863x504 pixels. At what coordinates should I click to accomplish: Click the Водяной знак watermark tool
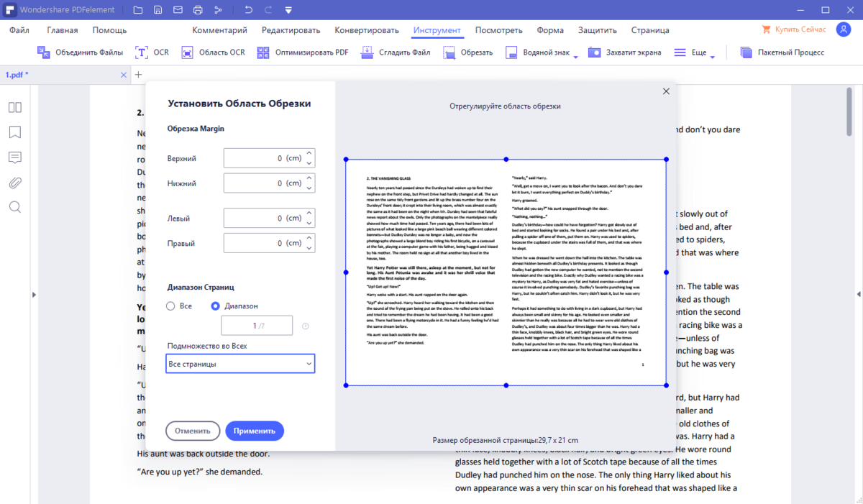537,52
